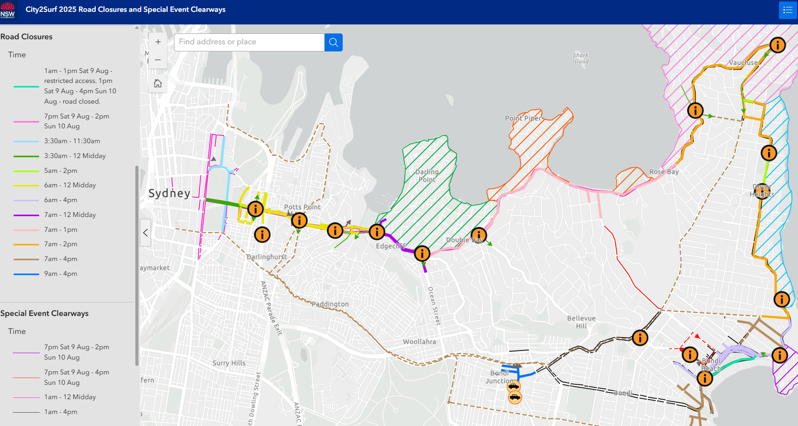
Task: Click lower car icon at Bondi Junction
Action: 515,397
